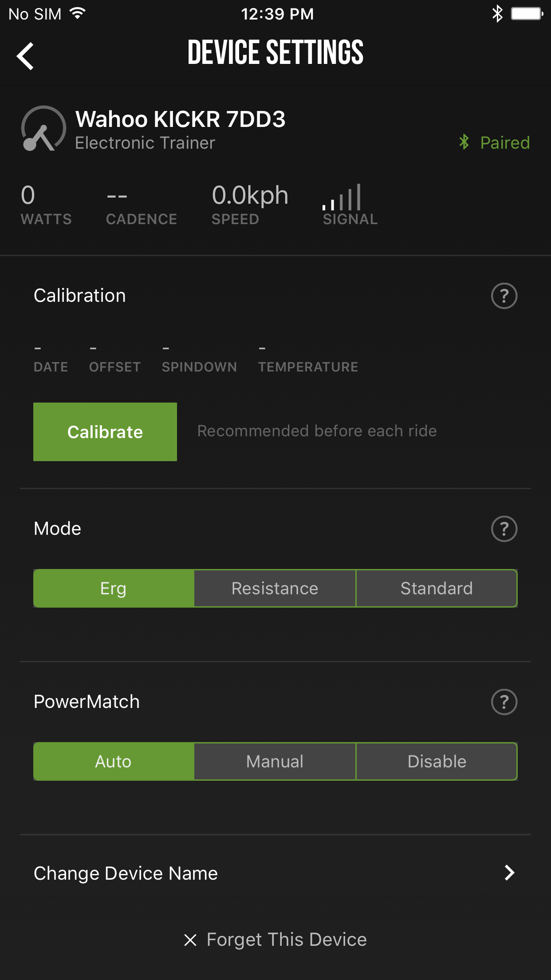Image resolution: width=551 pixels, height=980 pixels.
Task: Tap the Wahoo KICKR 7DD3 device name
Action: click(x=180, y=119)
